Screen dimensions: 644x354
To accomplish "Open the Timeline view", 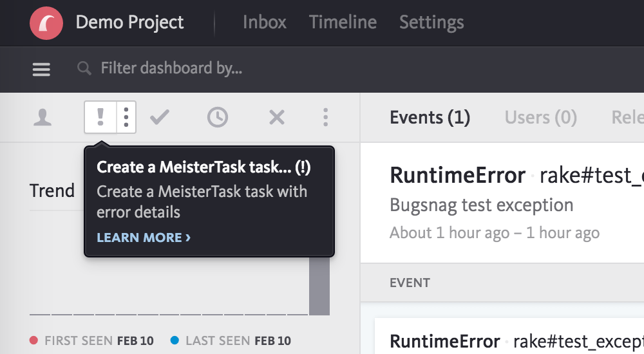I will 343,22.
